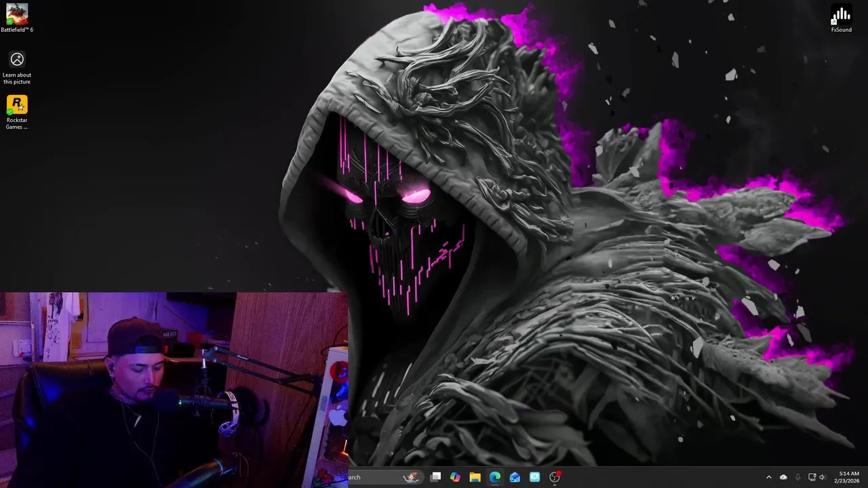Click the microphone tray icon
This screenshot has height=488, width=868.
pos(797,477)
